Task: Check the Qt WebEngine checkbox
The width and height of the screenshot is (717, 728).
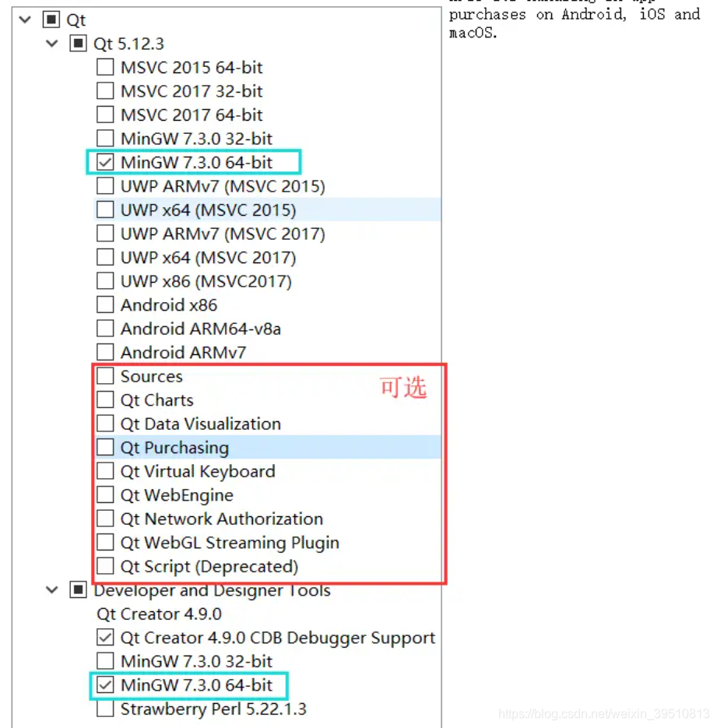Action: coord(105,494)
